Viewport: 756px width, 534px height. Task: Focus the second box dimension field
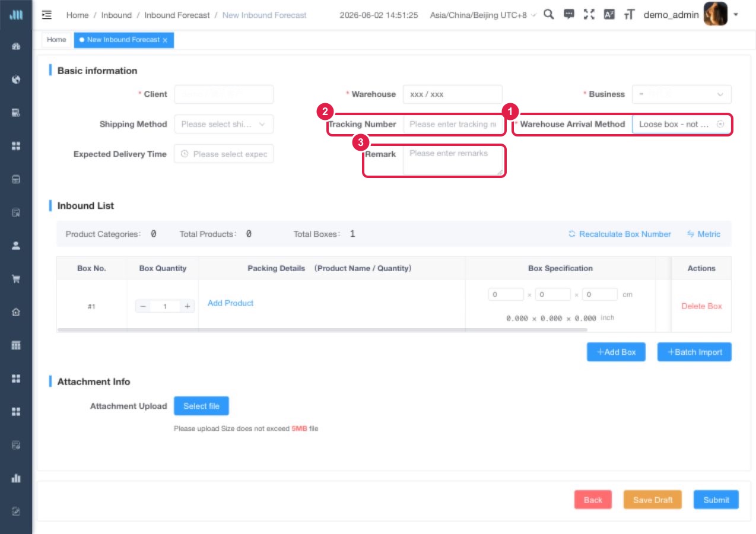pos(552,295)
